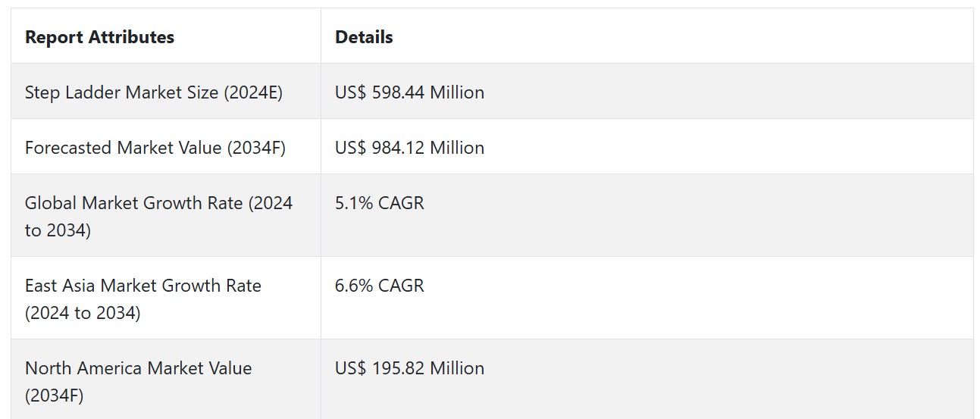Select the US$ 984.12 Million value
980x419 pixels.
409,148
